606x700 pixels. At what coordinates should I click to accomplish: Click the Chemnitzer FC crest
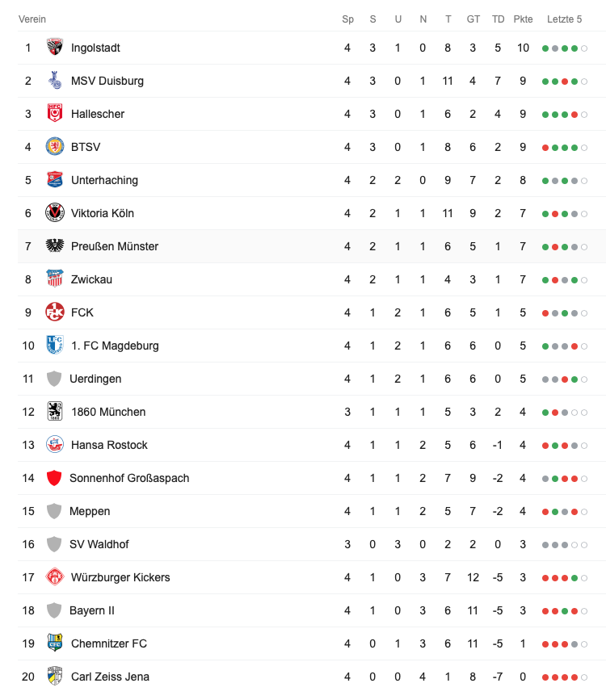pos(55,643)
